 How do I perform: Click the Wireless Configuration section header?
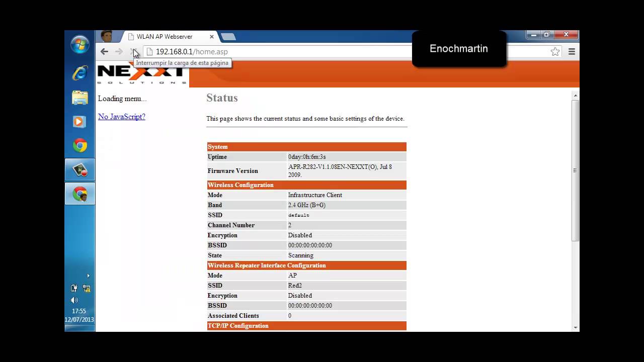[x=307, y=185]
